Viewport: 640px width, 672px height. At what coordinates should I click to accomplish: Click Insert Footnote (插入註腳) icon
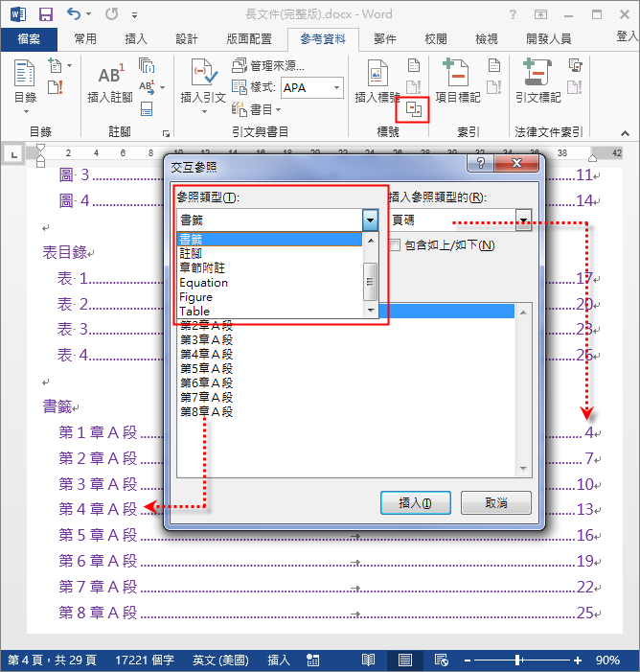tap(110, 84)
